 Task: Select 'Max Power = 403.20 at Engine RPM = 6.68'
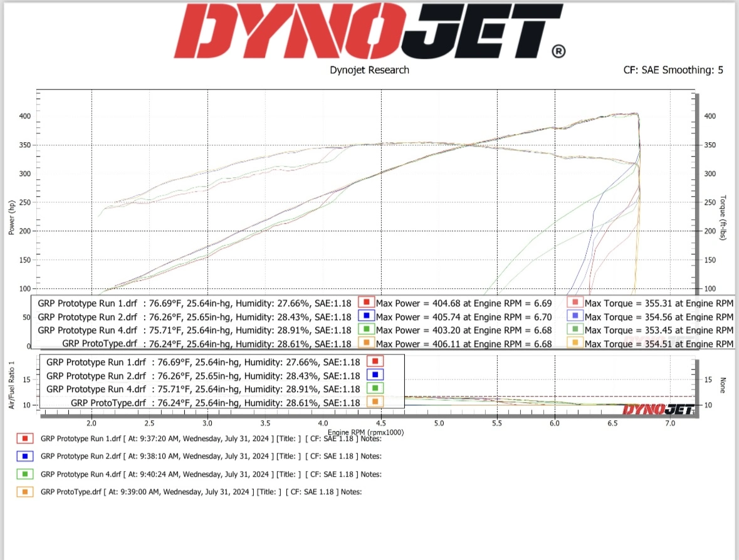click(x=464, y=330)
